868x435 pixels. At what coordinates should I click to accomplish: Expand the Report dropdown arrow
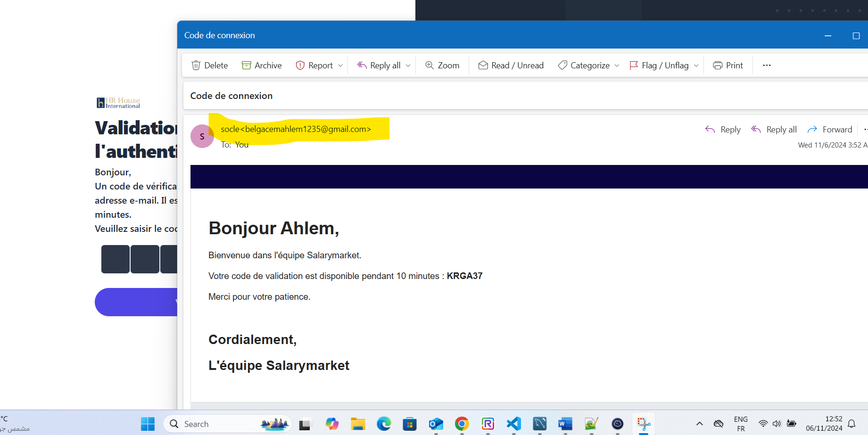(340, 66)
